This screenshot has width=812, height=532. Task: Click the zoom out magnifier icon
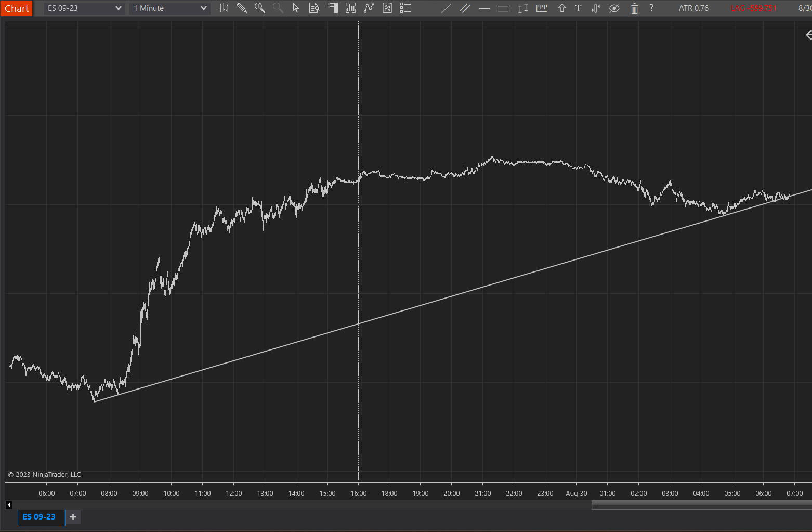click(x=278, y=8)
